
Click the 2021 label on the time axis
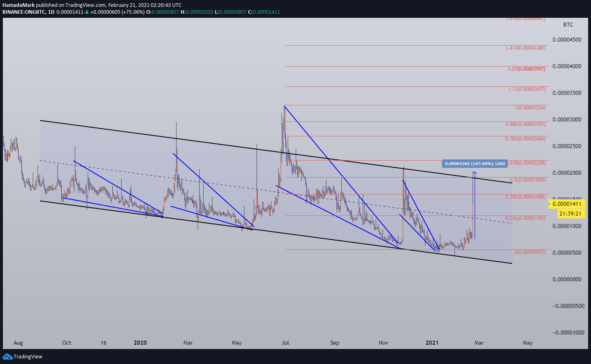(432, 343)
